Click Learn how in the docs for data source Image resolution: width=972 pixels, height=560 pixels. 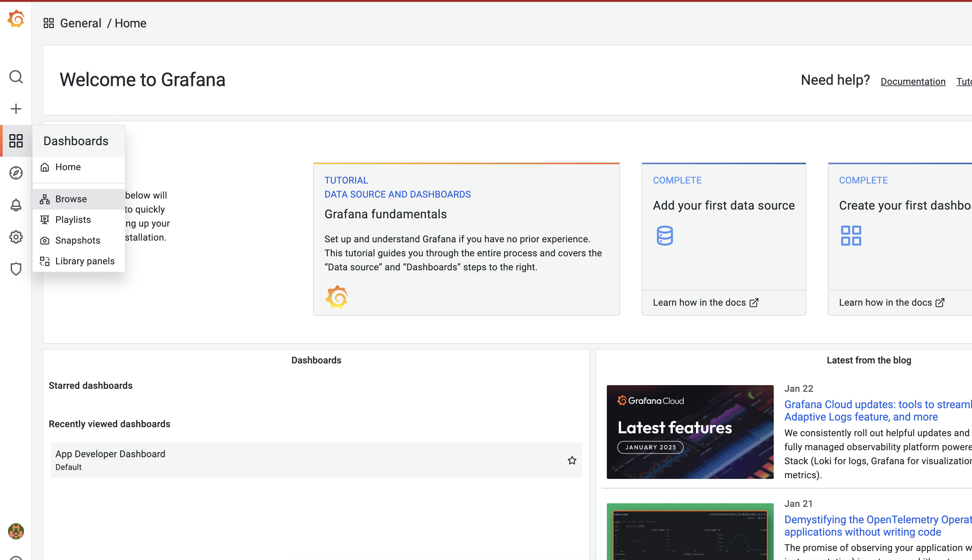tap(705, 303)
